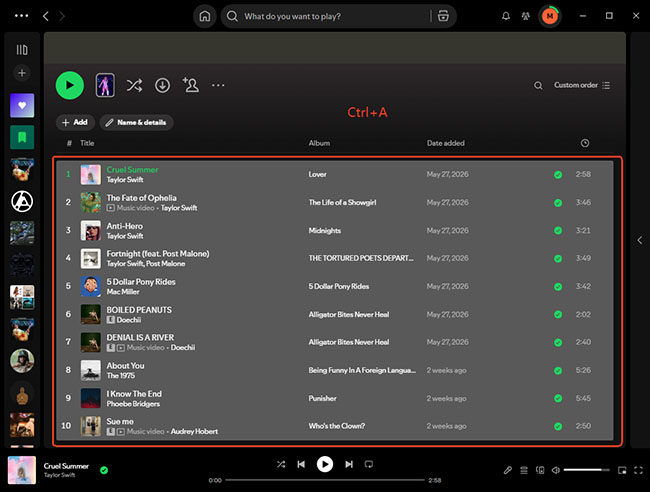Toggle shuffle in the player bar
The width and height of the screenshot is (650, 492).
click(281, 464)
